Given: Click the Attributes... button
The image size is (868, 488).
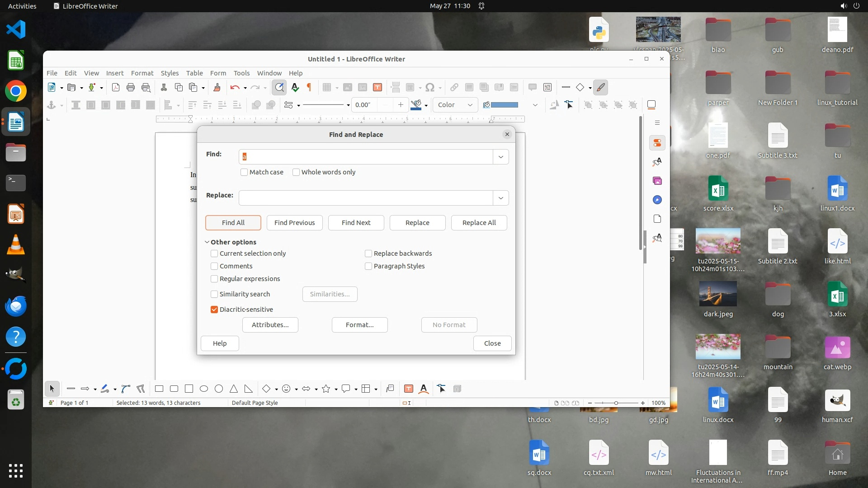Looking at the screenshot, I should click(270, 325).
